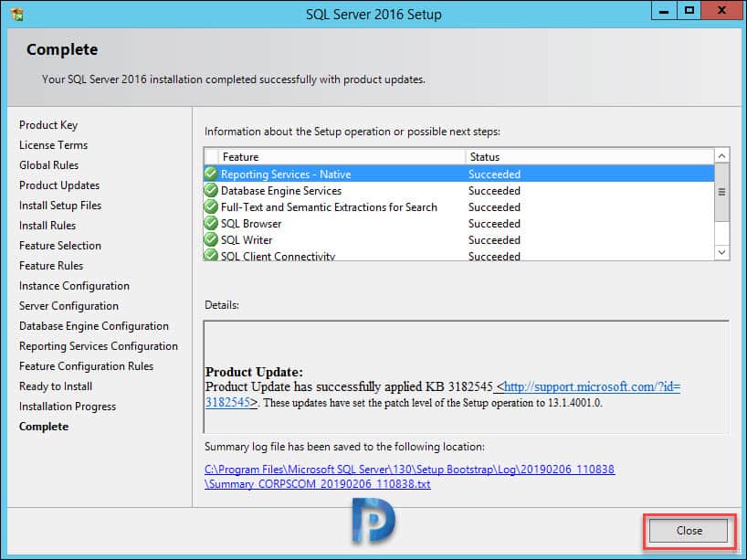Click green check icon beside SQL Client Connectivity
This screenshot has height=560, width=747.
211,255
